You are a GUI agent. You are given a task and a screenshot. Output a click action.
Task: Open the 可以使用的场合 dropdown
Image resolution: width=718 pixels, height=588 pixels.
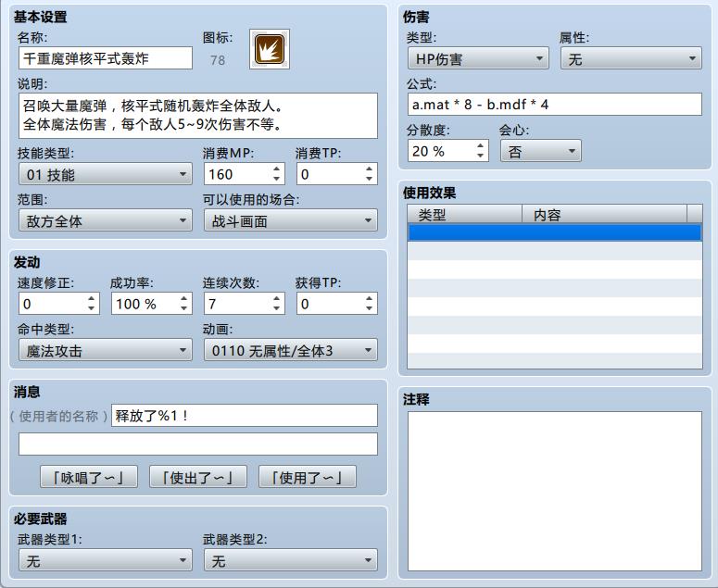[291, 221]
